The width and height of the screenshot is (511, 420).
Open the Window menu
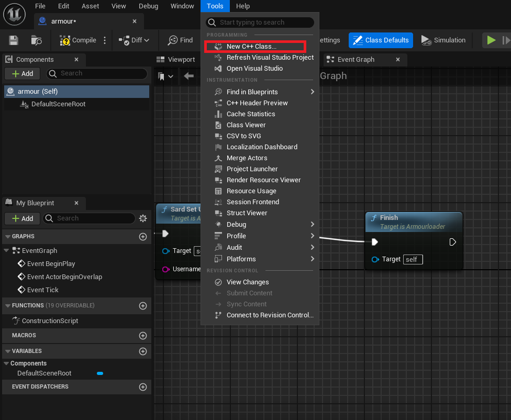[182, 6]
